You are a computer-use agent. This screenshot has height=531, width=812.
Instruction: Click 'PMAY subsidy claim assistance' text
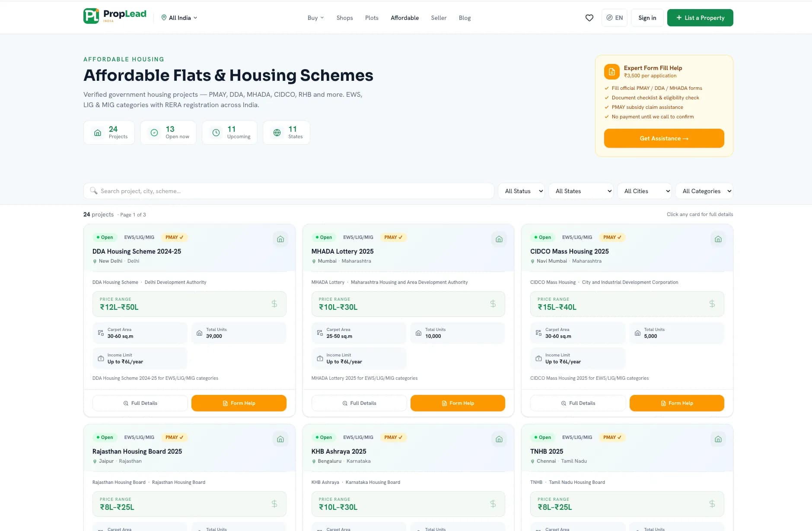tap(647, 107)
